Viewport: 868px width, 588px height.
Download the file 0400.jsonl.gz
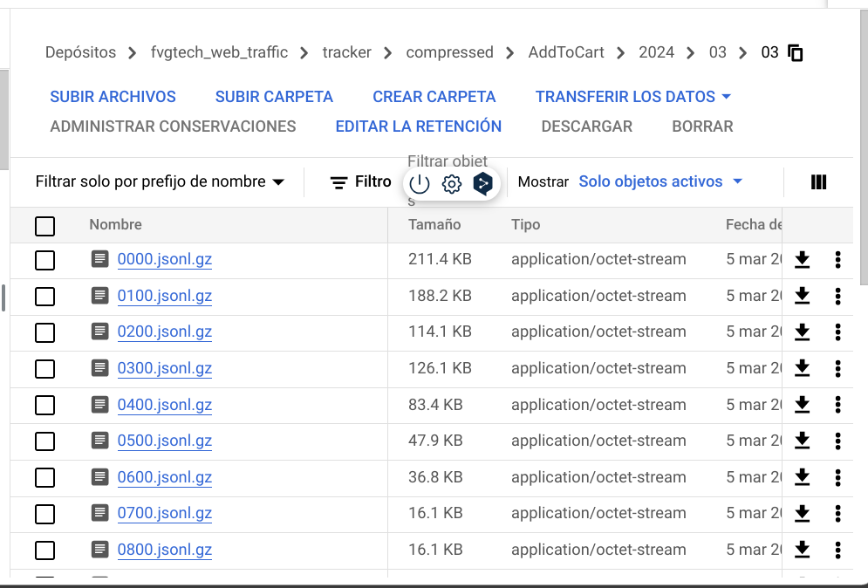click(x=802, y=405)
